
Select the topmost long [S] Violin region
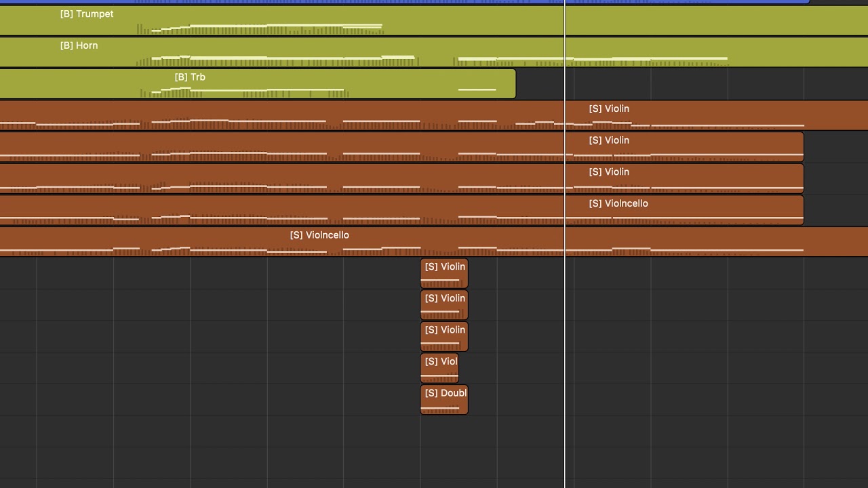pos(434,115)
